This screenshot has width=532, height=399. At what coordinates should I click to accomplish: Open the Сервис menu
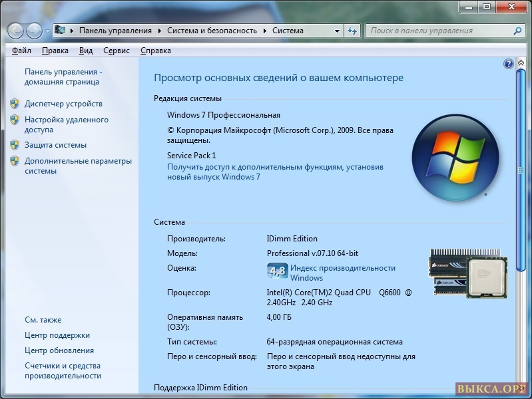[117, 51]
